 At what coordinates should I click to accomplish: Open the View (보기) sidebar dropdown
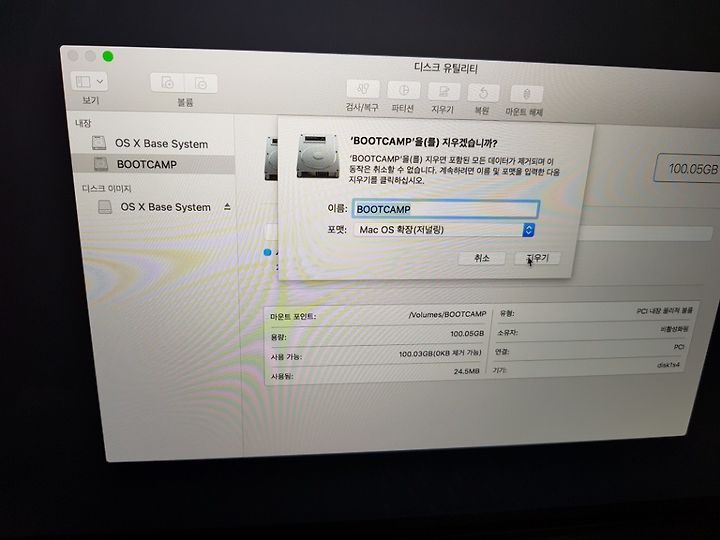click(90, 82)
